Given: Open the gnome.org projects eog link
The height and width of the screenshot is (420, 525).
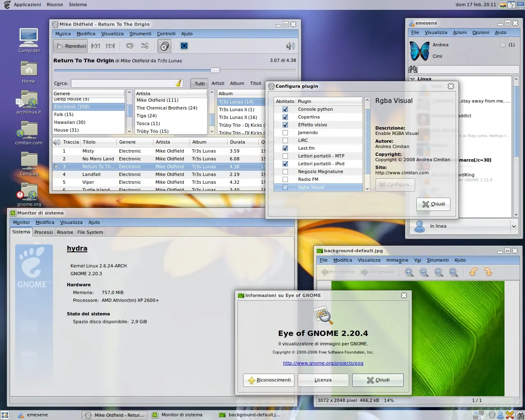Looking at the screenshot, I should pyautogui.click(x=323, y=363).
